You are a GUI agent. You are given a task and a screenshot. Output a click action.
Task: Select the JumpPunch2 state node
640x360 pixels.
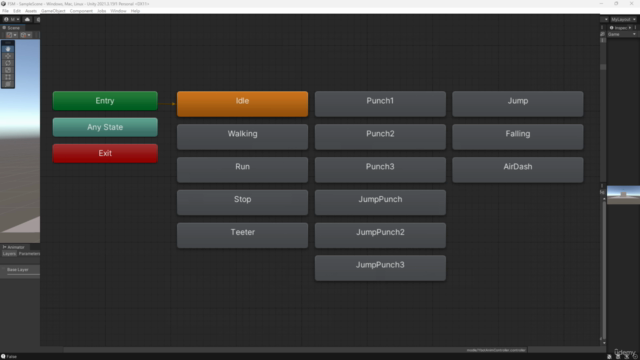(x=380, y=235)
